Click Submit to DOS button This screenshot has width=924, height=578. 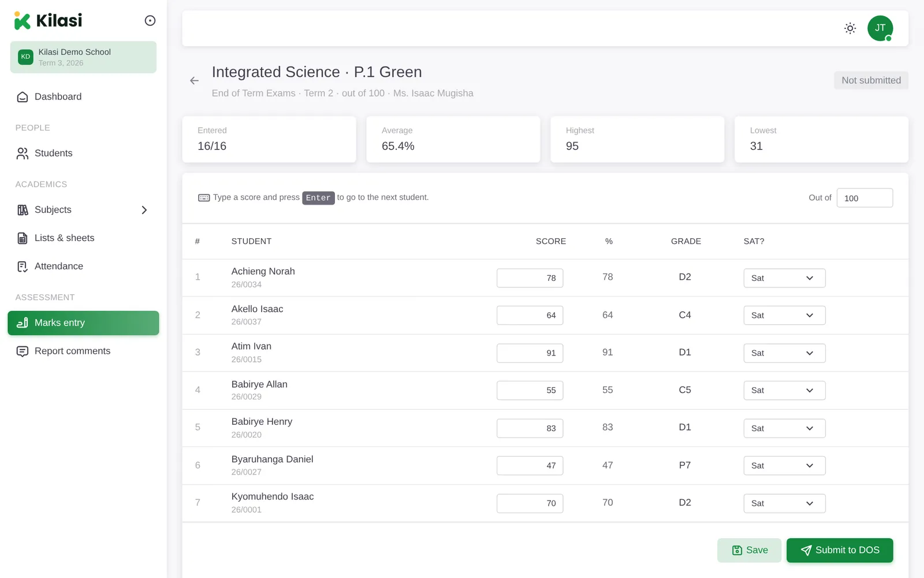[x=840, y=550]
